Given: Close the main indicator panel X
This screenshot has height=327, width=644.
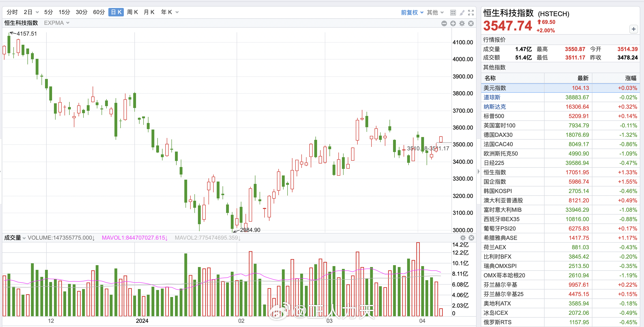Looking at the screenshot, I should coord(471,23).
